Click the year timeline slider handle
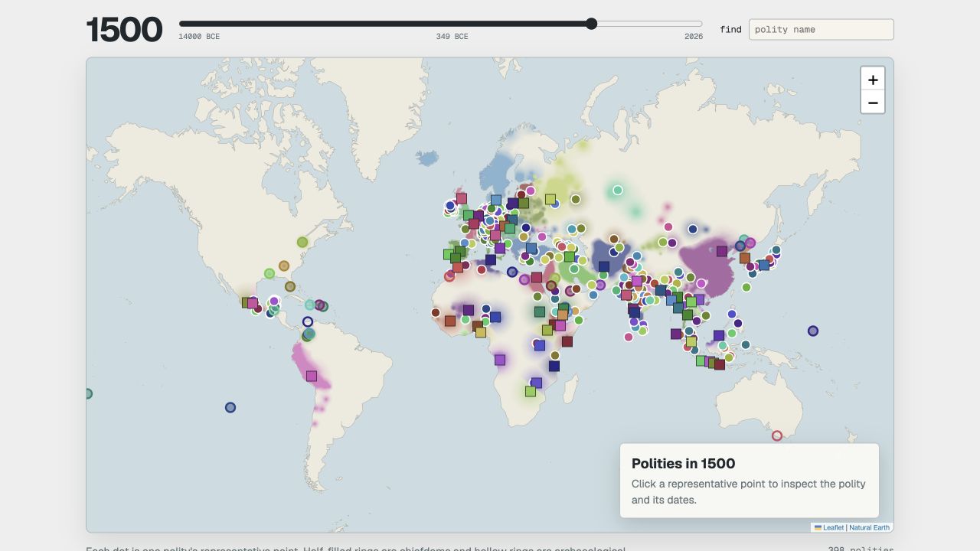The image size is (980, 551). coord(591,24)
